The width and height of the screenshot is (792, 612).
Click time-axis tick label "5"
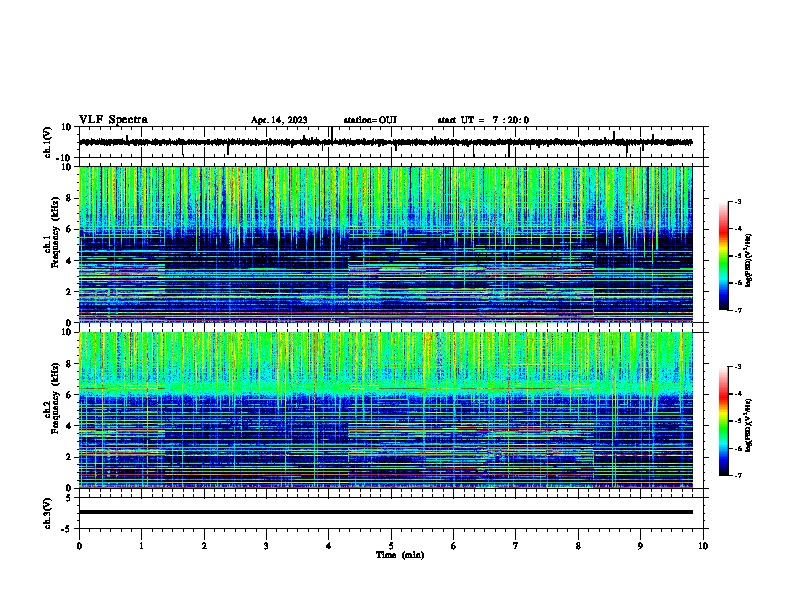[x=391, y=546]
